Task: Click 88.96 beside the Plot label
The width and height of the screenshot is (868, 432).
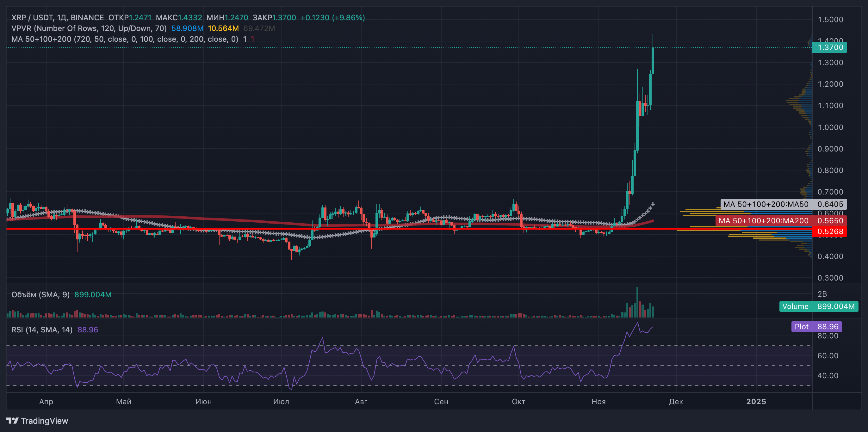Action: tap(827, 326)
